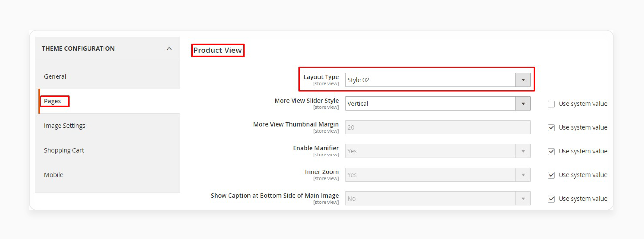Uncheck Use system value for Show Caption
The height and width of the screenshot is (239, 644).
(551, 199)
